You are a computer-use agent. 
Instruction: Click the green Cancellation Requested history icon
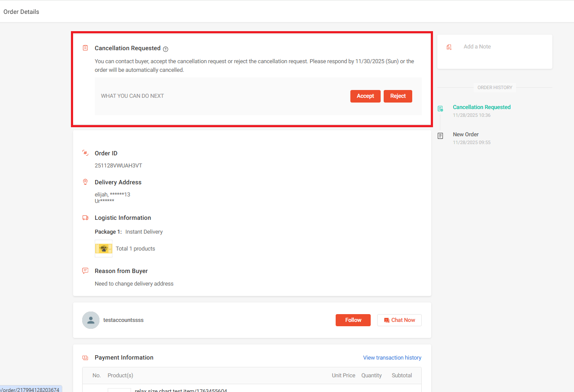[440, 109]
